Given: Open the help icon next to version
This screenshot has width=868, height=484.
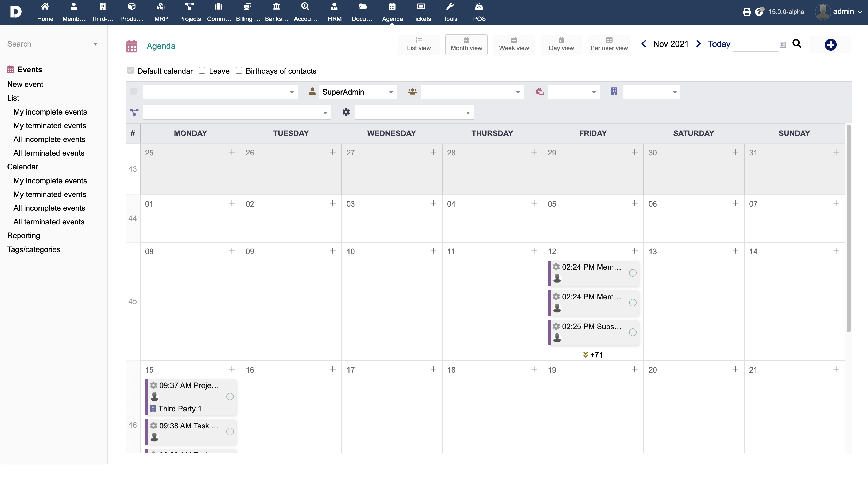Looking at the screenshot, I should coord(759,12).
